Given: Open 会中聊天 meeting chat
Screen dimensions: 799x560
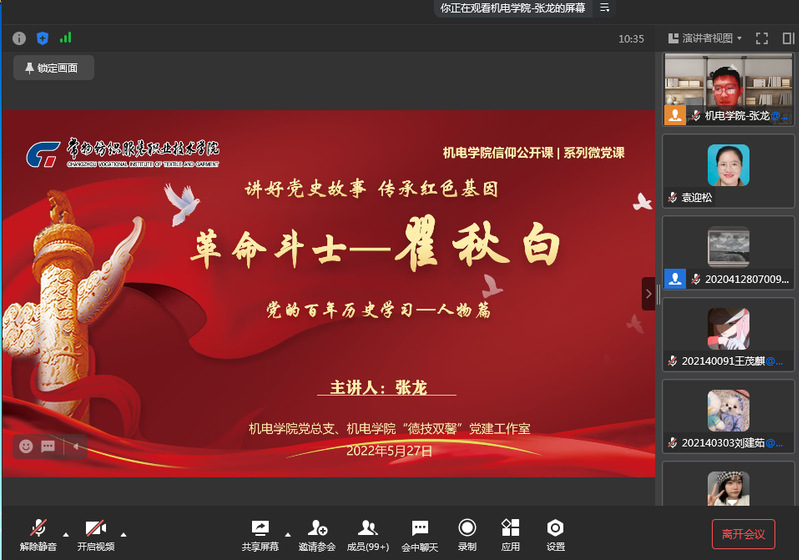Looking at the screenshot, I should tap(420, 534).
